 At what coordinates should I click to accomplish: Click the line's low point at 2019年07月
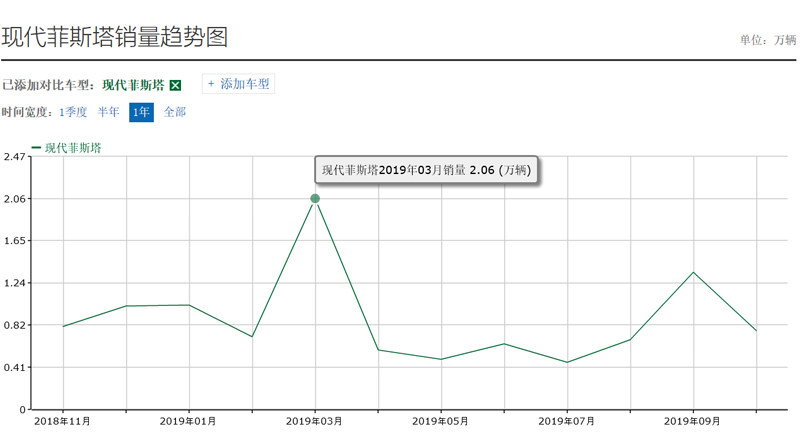(x=567, y=362)
